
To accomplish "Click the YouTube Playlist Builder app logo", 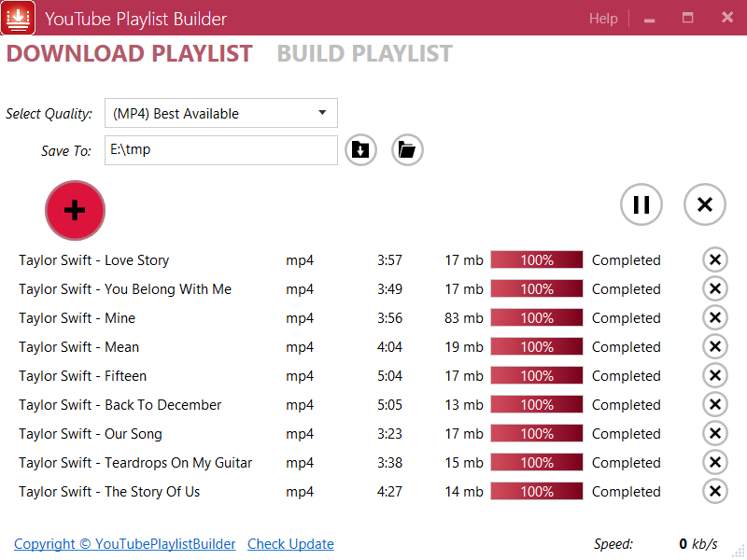I will (18, 18).
